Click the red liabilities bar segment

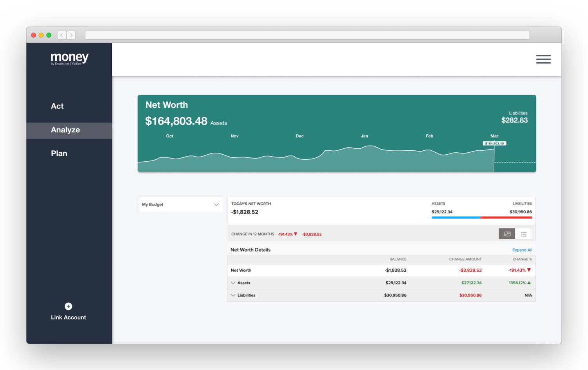coord(506,217)
